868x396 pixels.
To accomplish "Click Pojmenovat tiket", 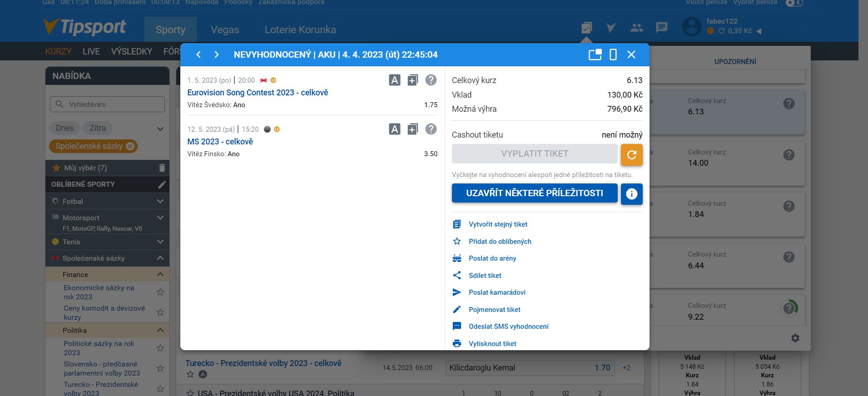I will tap(495, 310).
